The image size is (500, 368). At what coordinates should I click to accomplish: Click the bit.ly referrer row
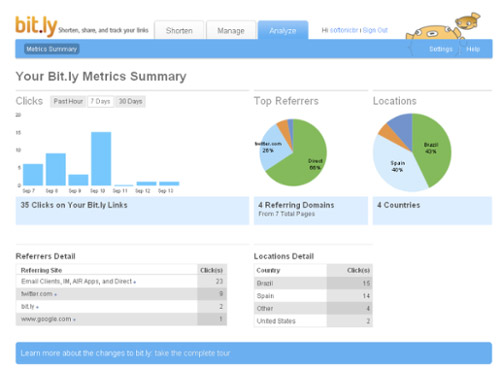(x=121, y=307)
